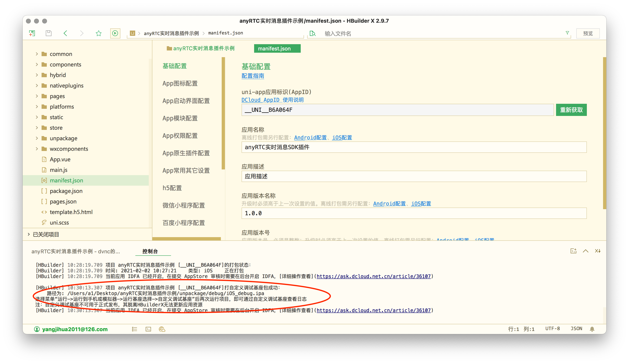Click the clear console X icon
The image size is (629, 364).
click(x=598, y=251)
